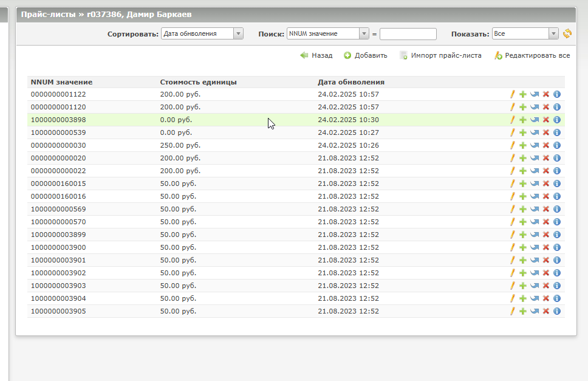The image size is (588, 381).
Task: Open info for row 1000000003898
Action: [557, 120]
